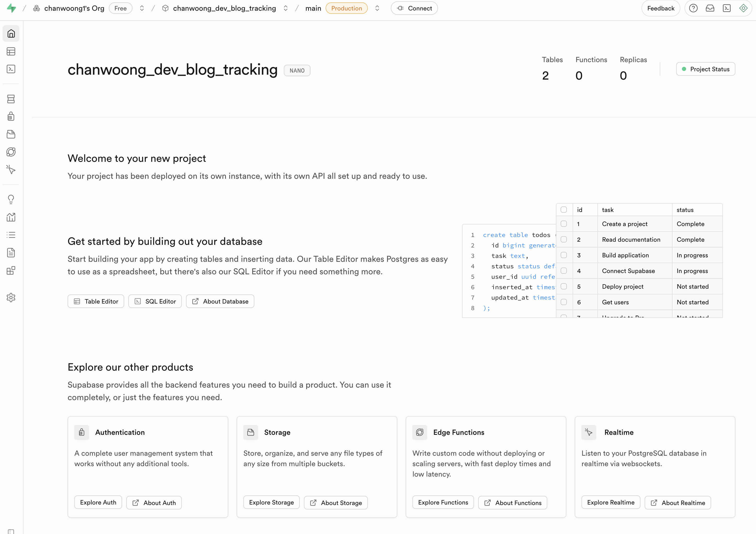
Task: Expand the project switcher chevron
Action: pos(285,8)
